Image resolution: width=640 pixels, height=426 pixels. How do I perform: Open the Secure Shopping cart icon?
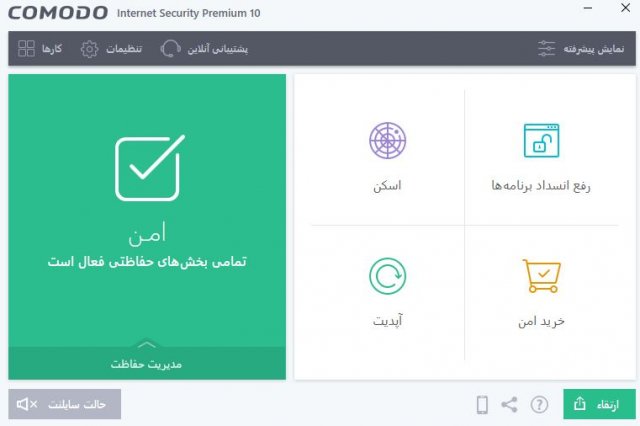coord(542,276)
